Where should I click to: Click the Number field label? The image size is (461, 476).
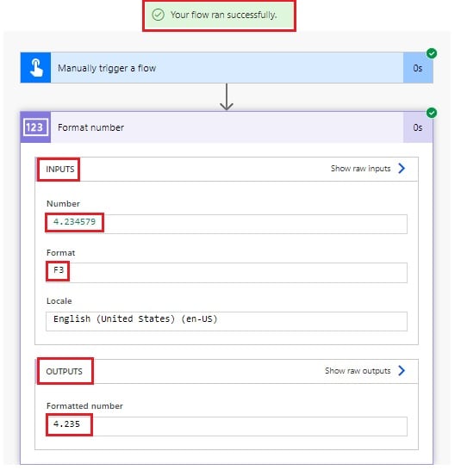(x=63, y=203)
